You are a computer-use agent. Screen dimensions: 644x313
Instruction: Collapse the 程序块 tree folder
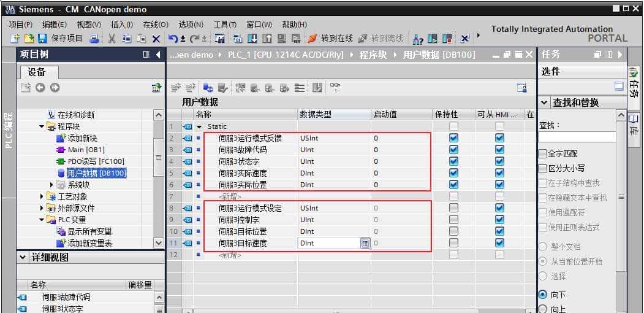42,126
